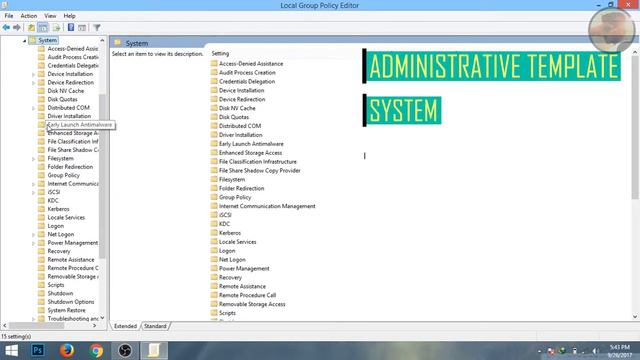
Task: Open the Windows Start button
Action: pos(11,351)
